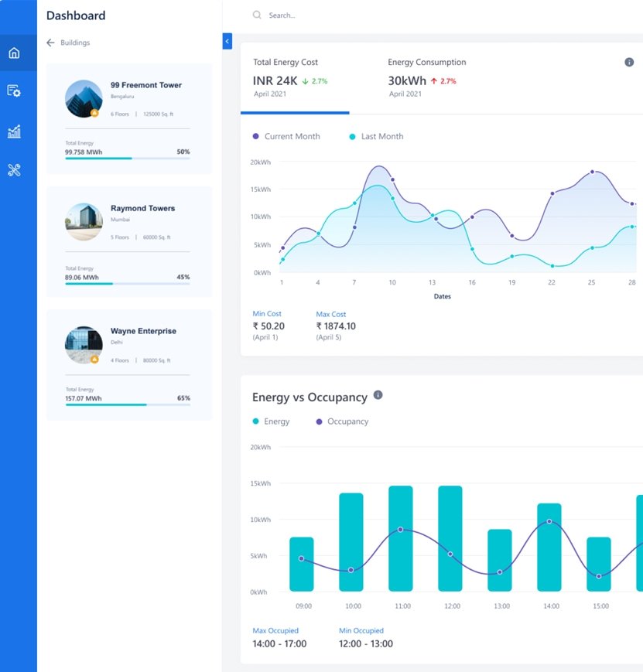
Task: Select the 99 Freemont Tower building name
Action: 145,85
